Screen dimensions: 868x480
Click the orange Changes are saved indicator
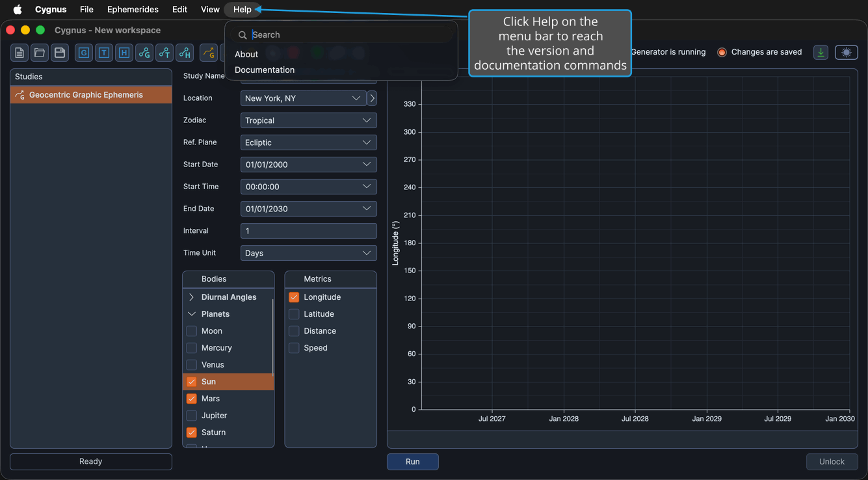pyautogui.click(x=722, y=52)
